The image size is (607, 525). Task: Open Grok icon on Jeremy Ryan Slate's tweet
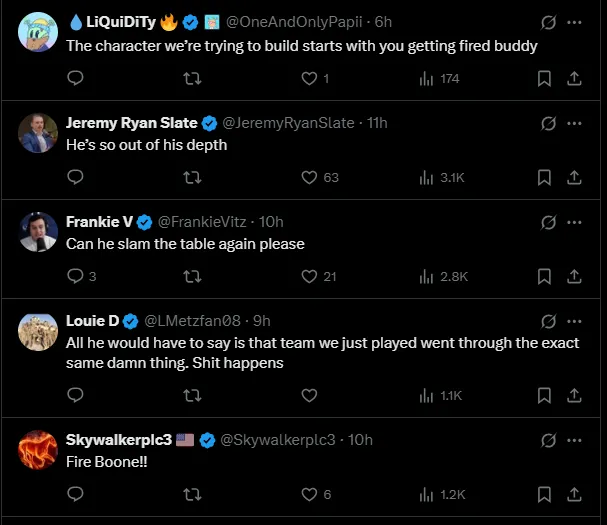coord(548,123)
